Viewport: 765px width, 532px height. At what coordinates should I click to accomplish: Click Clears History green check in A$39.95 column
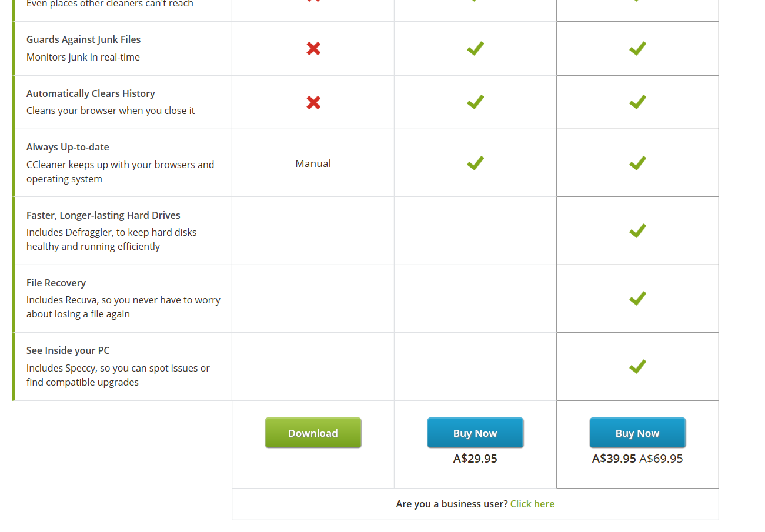(637, 102)
